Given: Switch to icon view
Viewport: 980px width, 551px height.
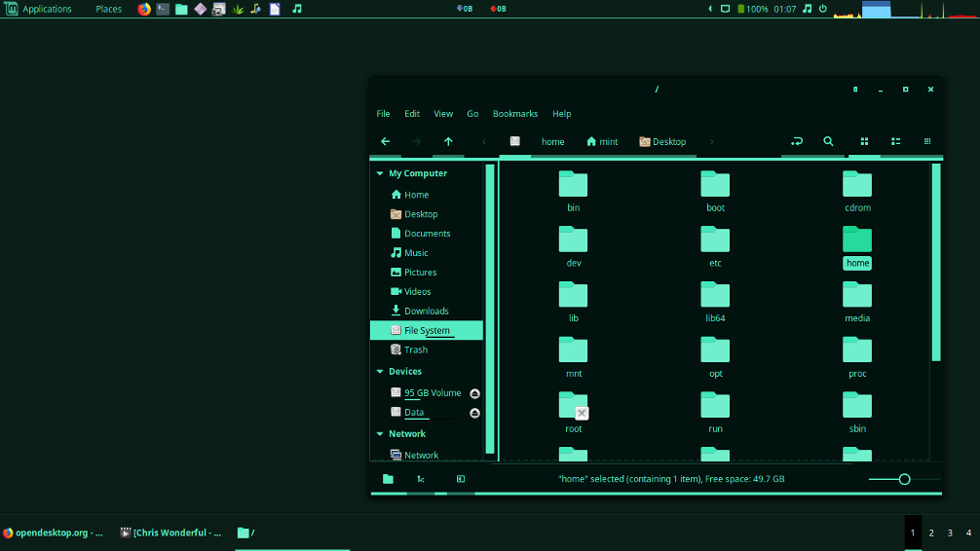Looking at the screenshot, I should 864,142.
